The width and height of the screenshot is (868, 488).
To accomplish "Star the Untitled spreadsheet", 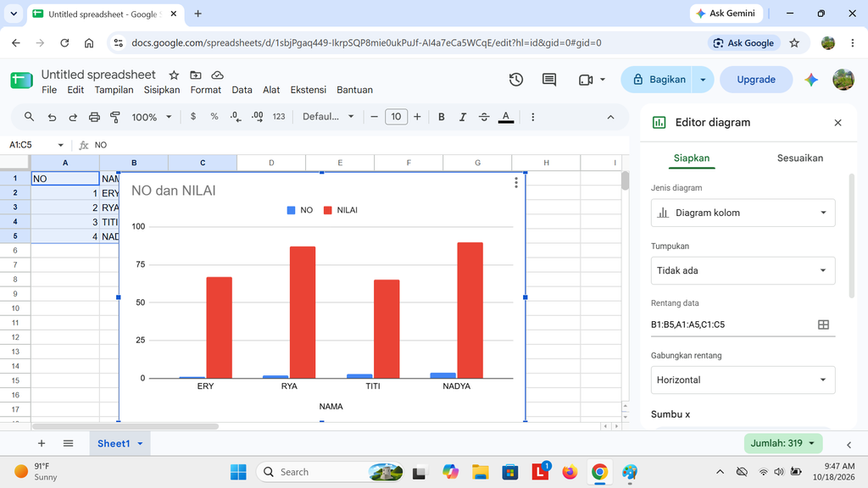I will tap(174, 75).
